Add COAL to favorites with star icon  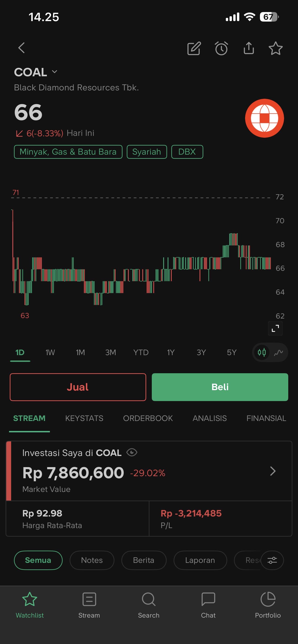275,48
